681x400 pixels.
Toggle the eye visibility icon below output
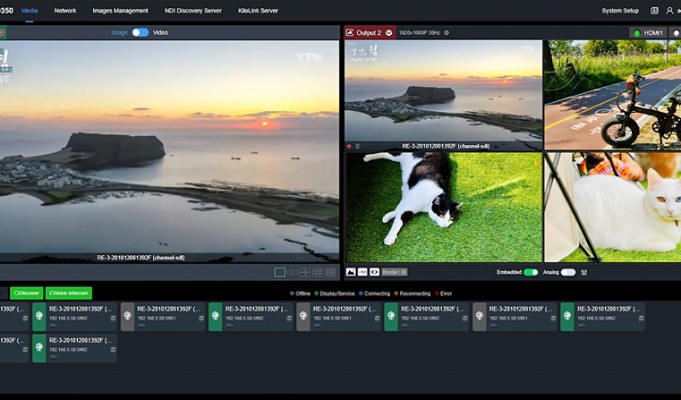point(374,272)
